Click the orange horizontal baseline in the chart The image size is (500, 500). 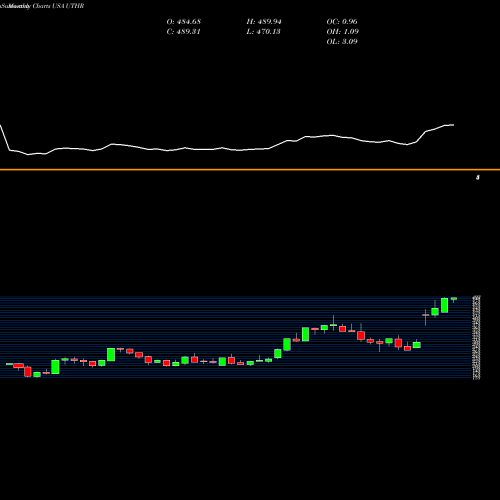250,170
